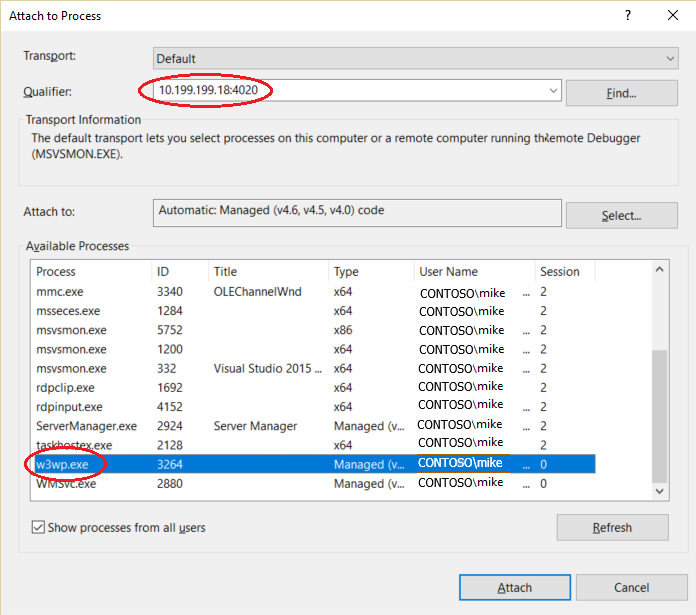Click the Cancel button
The image size is (696, 615).
pyautogui.click(x=632, y=587)
